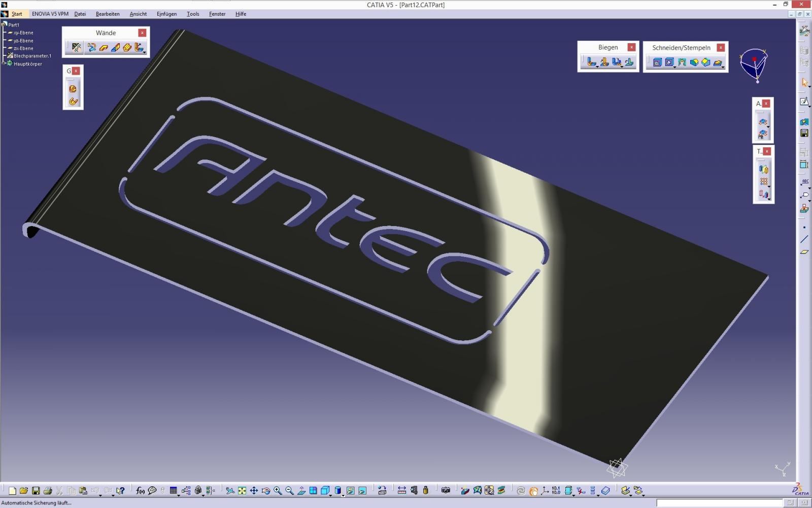812x508 pixels.
Task: Open the Datei menu
Action: pyautogui.click(x=80, y=14)
